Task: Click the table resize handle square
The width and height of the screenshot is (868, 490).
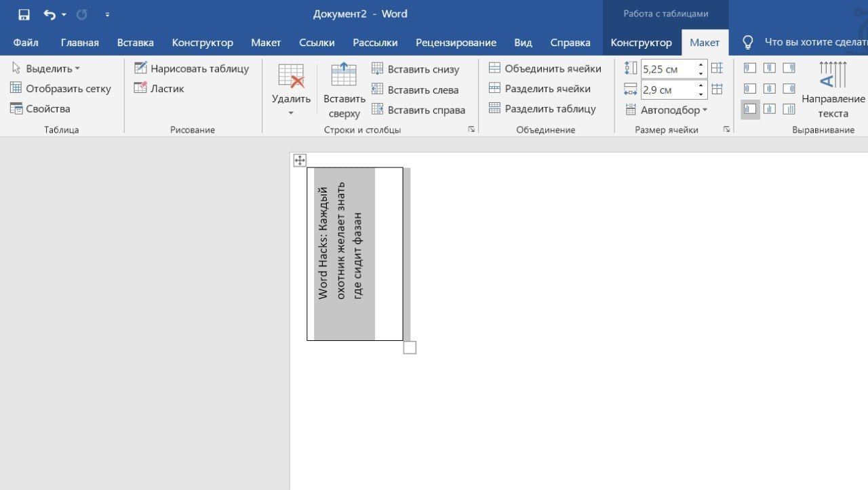Action: (410, 348)
